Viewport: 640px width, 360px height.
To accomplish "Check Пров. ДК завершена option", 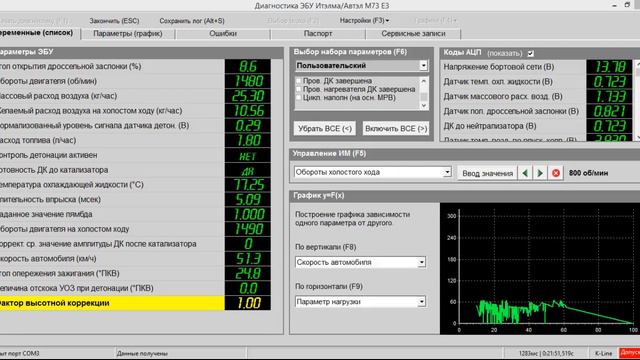I will click(298, 81).
